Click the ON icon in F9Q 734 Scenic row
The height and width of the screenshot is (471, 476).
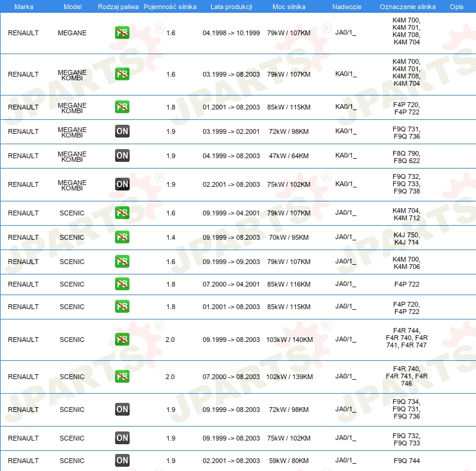[122, 410]
